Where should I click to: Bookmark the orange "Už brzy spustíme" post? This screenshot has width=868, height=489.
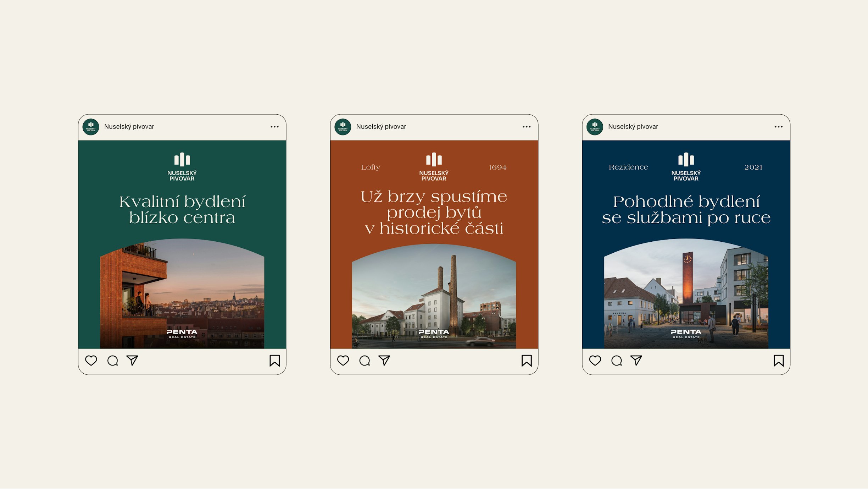point(527,361)
